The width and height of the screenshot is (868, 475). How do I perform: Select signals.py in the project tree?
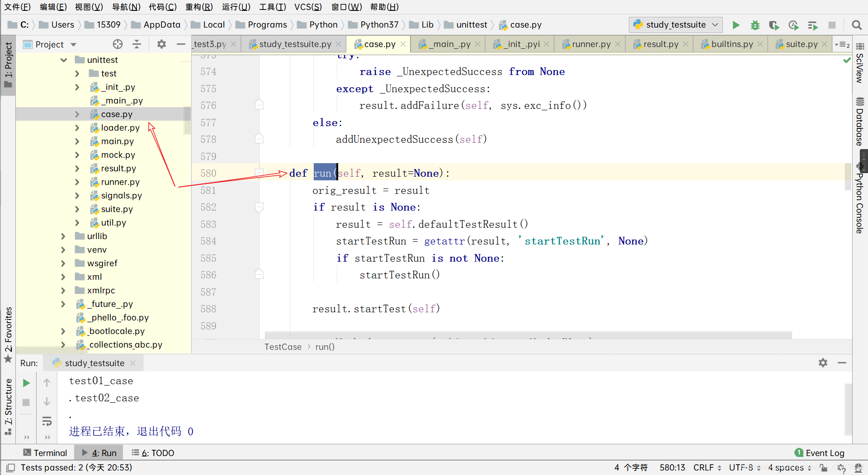point(121,195)
